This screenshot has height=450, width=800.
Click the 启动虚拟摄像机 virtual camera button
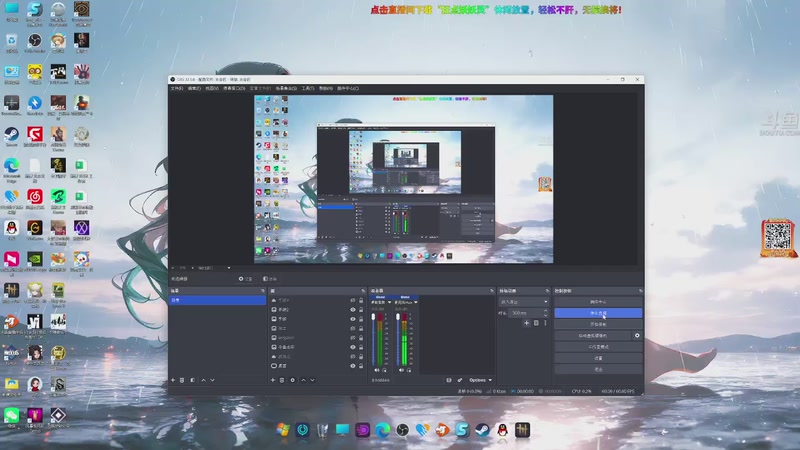pos(593,336)
